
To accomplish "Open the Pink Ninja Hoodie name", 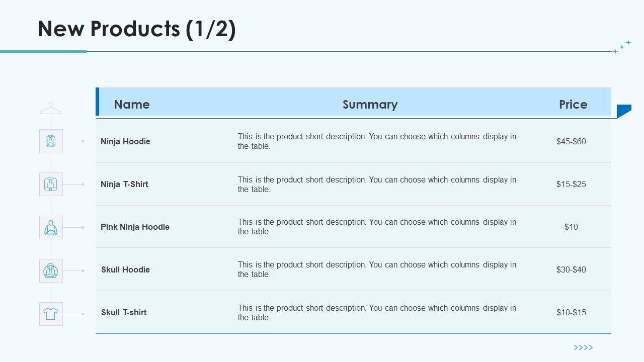I will [135, 227].
